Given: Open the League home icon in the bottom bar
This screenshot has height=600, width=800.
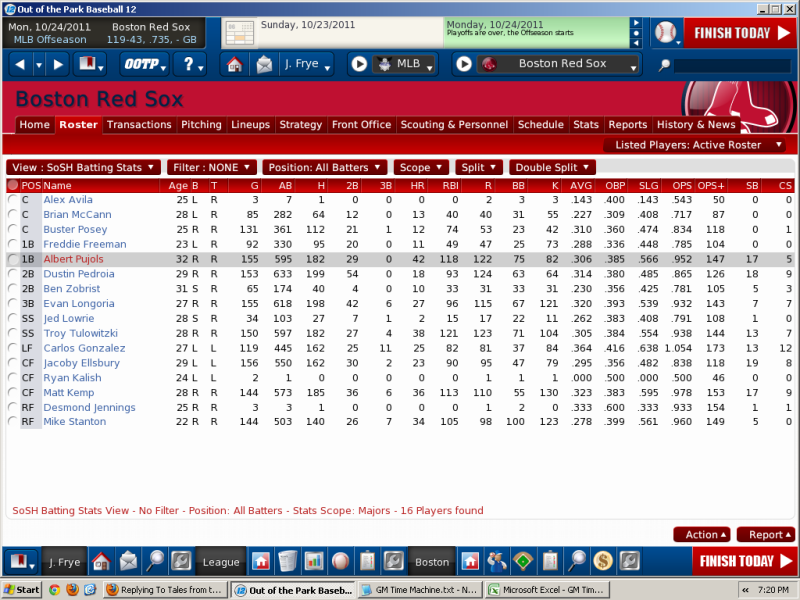Looking at the screenshot, I should coord(261,562).
